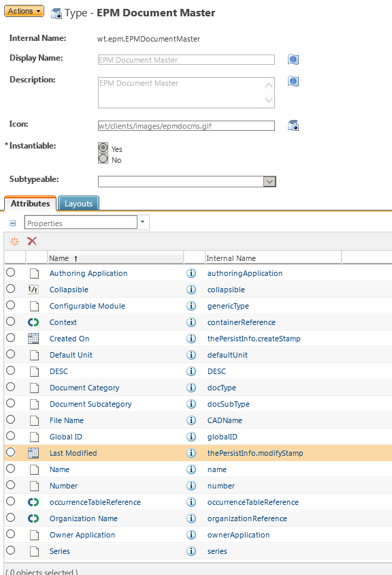Click the icon picker next to Icon field
Image resolution: width=392 pixels, height=575 pixels.
(293, 125)
